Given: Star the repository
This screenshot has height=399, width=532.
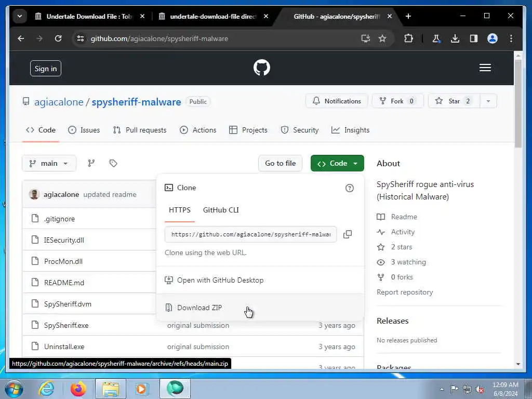Looking at the screenshot, I should [454, 101].
